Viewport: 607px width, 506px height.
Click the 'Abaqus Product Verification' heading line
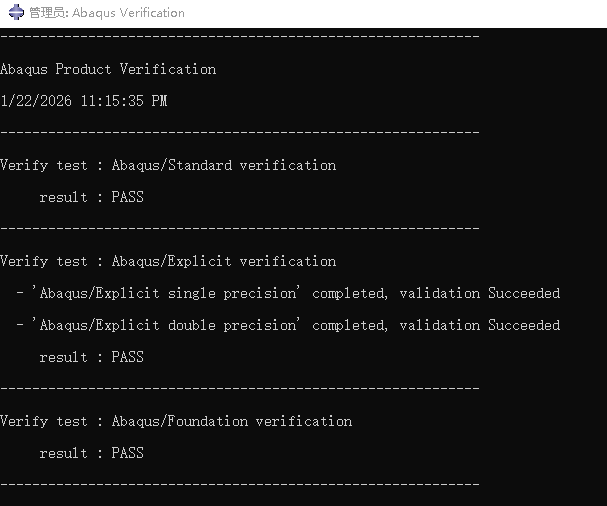click(x=108, y=69)
